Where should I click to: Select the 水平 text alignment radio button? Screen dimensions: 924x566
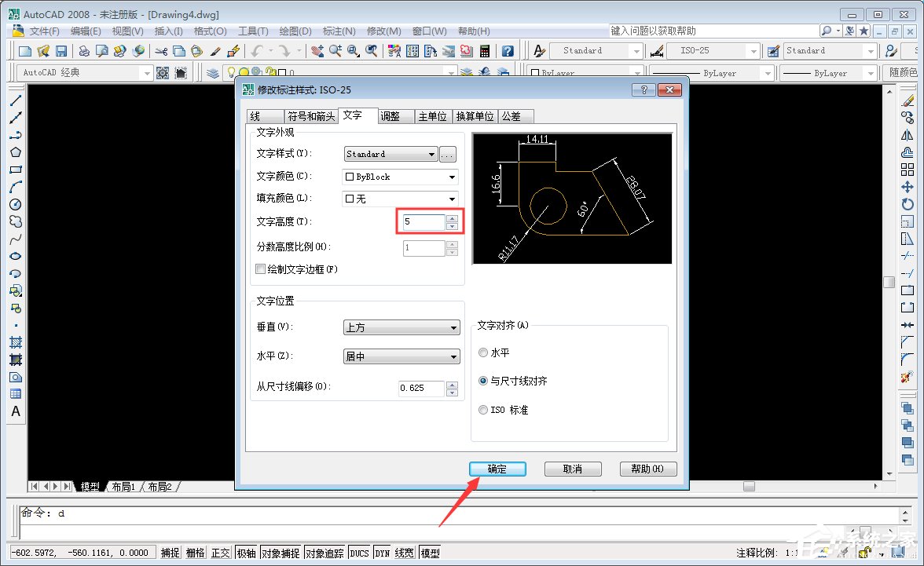point(483,352)
